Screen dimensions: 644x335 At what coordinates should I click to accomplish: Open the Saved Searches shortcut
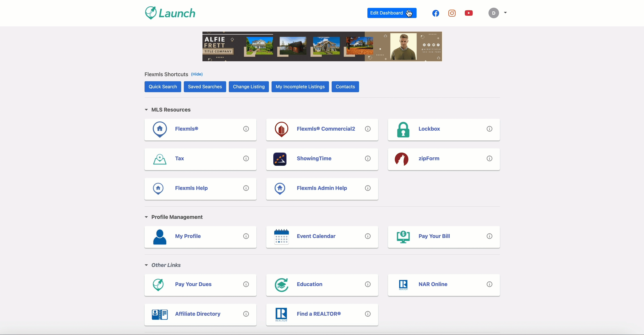coord(205,86)
